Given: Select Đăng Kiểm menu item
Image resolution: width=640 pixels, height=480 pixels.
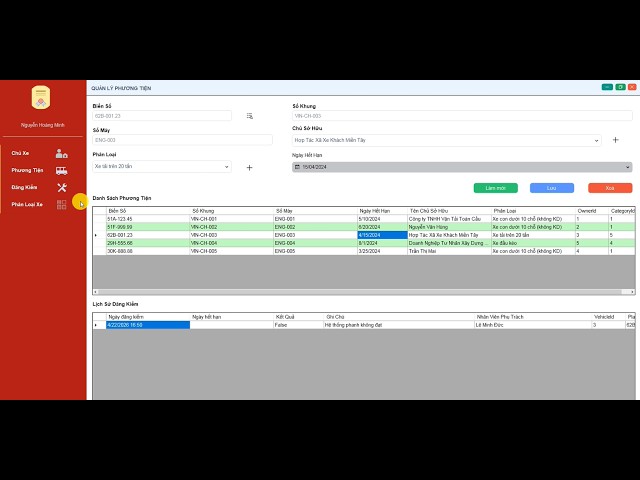Looking at the screenshot, I should coord(24,188).
